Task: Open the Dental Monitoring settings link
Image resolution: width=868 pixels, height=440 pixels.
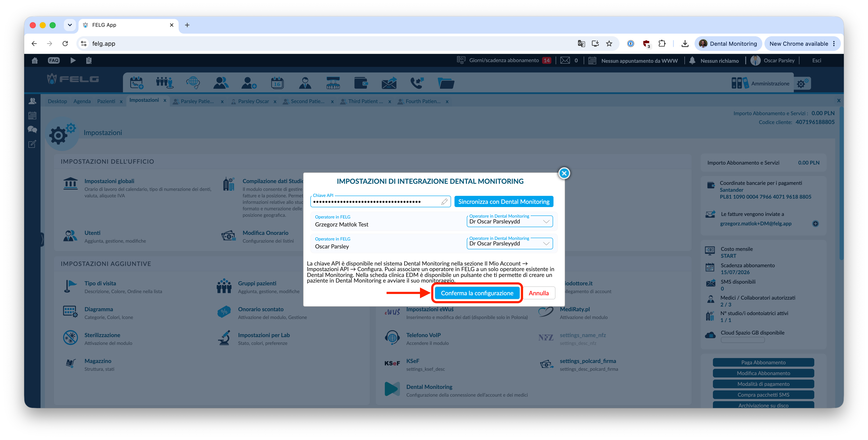Action: [x=429, y=387]
